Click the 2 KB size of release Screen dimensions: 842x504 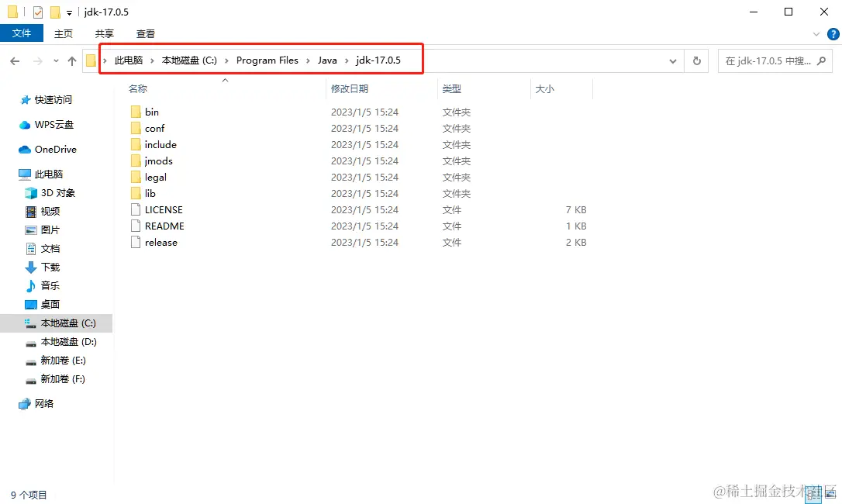click(x=575, y=243)
